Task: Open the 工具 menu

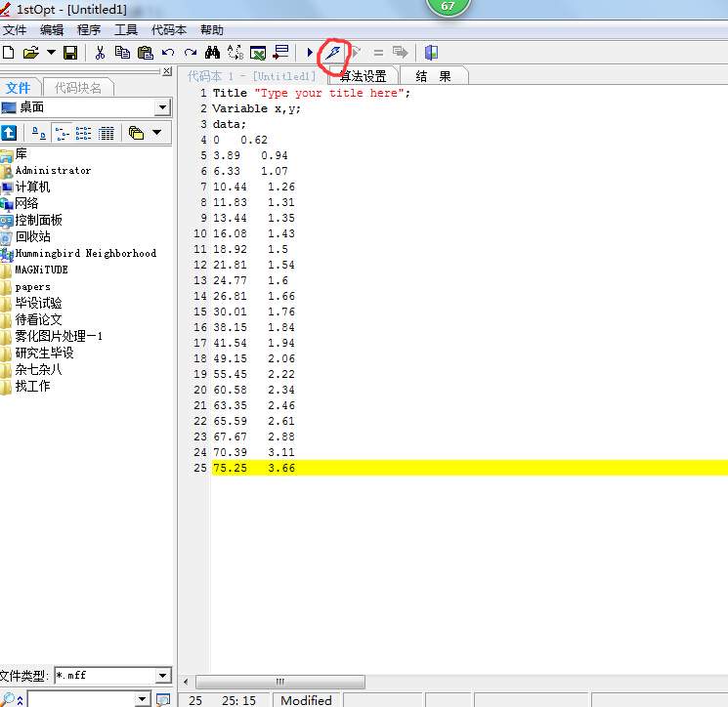Action: click(126, 30)
